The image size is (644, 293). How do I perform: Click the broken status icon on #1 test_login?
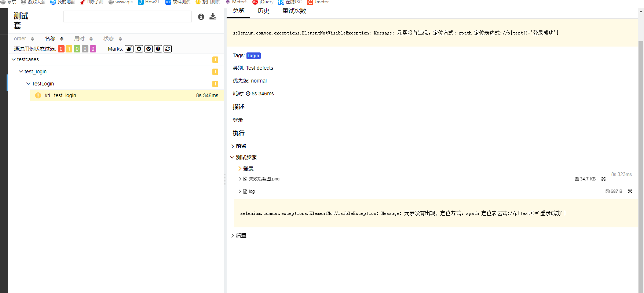coord(38,95)
